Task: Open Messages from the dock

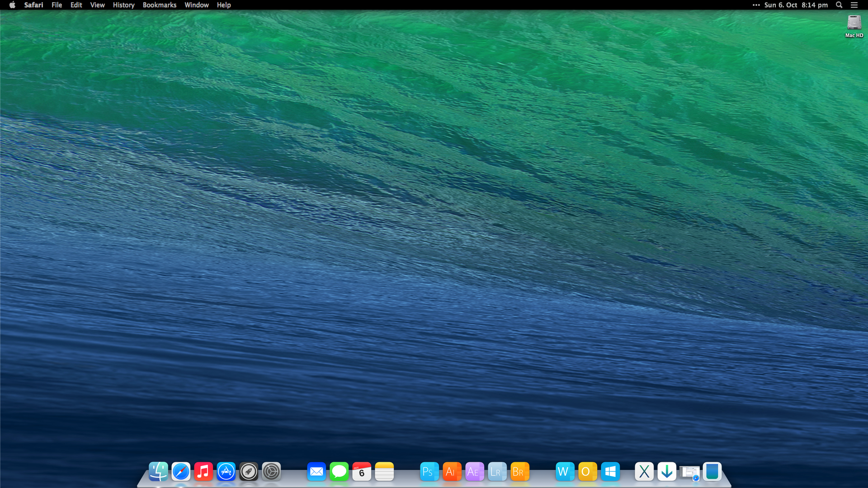Action: 339,472
